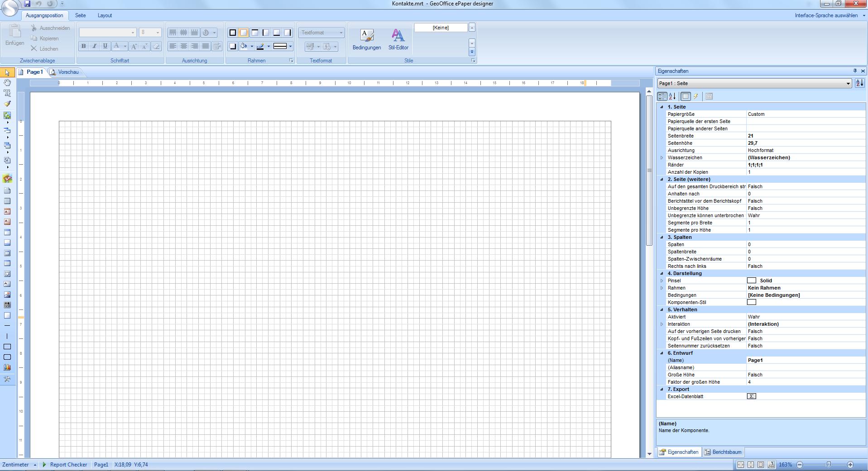Screen dimensions: 868x471
Task: Select the barcode component tool
Action: click(x=7, y=305)
